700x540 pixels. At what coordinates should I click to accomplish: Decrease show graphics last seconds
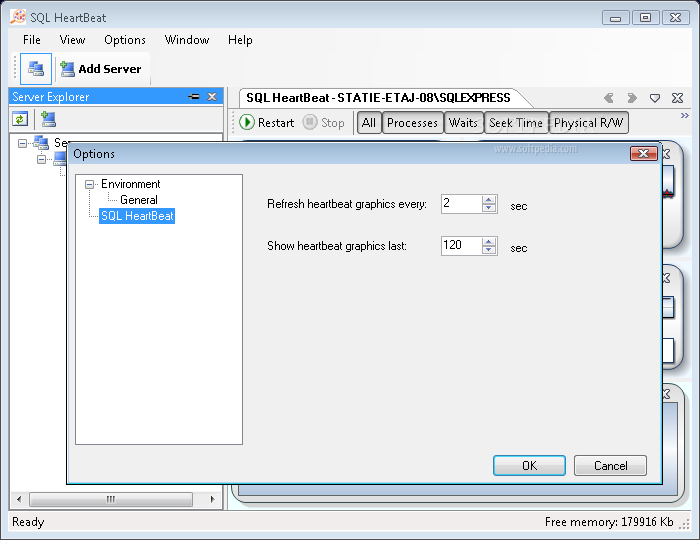click(489, 250)
